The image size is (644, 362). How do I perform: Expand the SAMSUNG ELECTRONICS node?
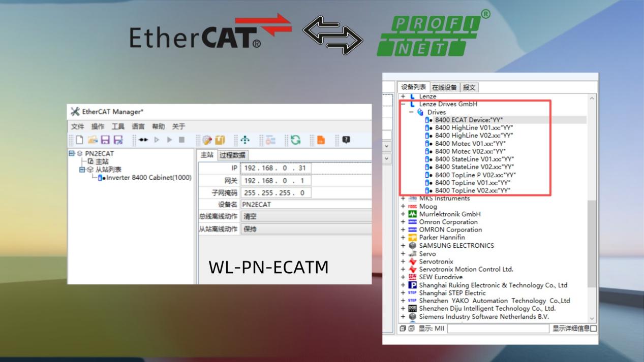403,246
